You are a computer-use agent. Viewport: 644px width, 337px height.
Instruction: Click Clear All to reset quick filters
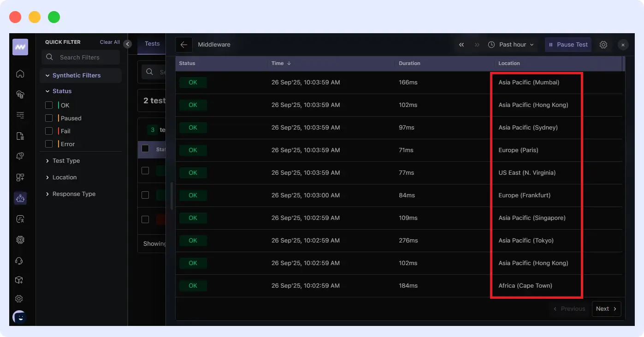109,41
